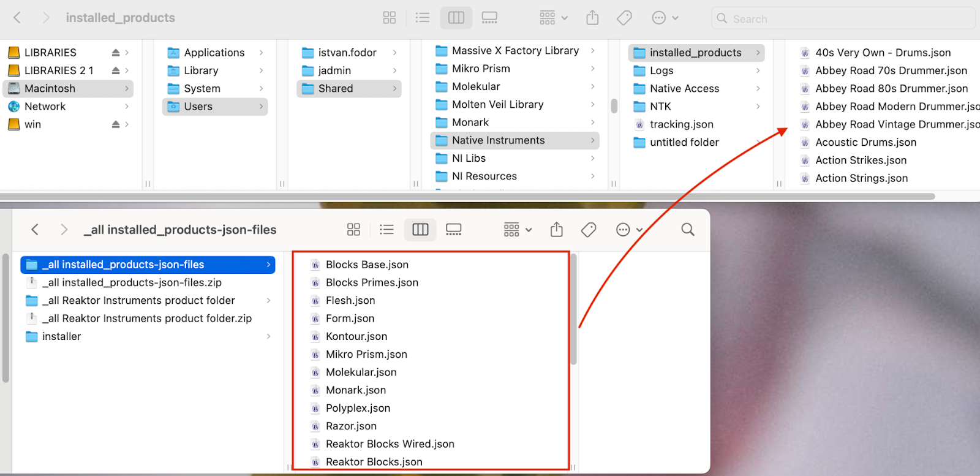Switch top window to list view

click(x=423, y=18)
